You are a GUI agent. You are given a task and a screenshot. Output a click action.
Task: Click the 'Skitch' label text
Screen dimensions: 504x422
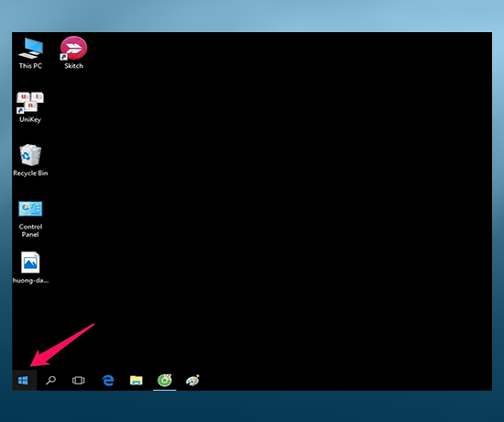point(73,66)
